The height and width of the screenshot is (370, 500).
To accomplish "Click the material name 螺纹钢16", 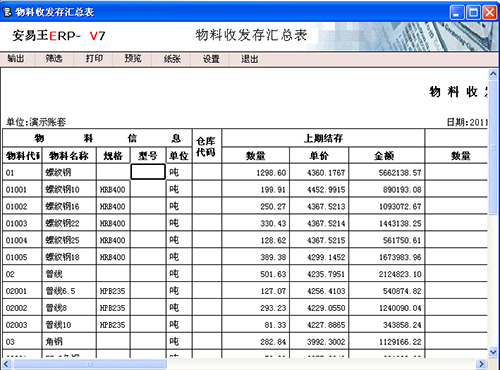I will point(62,207).
